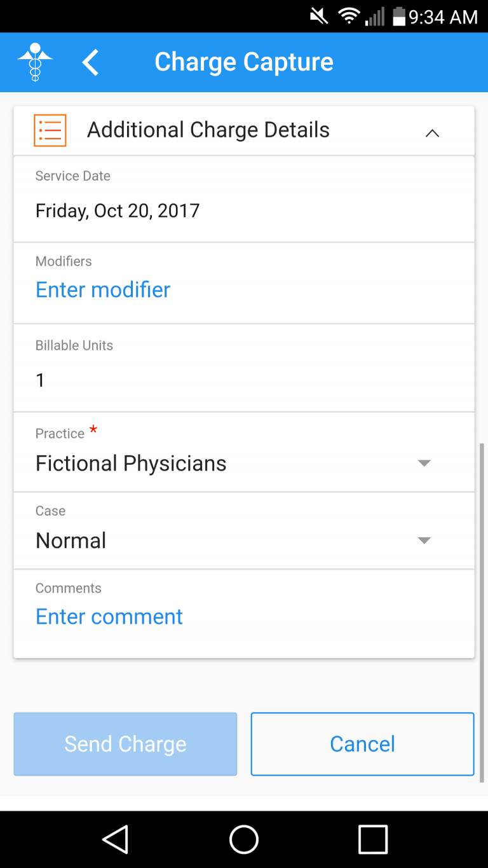Screen dimensions: 488x868
Task: Tap the Android back navigation button
Action: click(116, 839)
